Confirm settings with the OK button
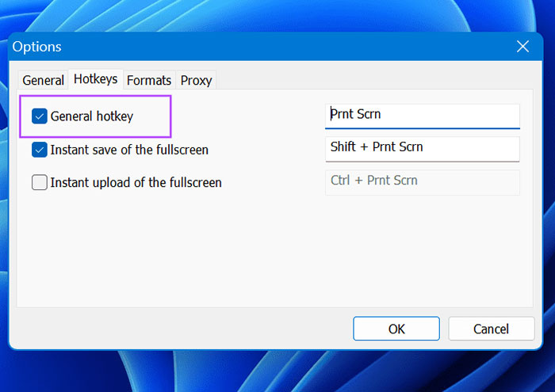Image resolution: width=555 pixels, height=392 pixels. point(396,329)
